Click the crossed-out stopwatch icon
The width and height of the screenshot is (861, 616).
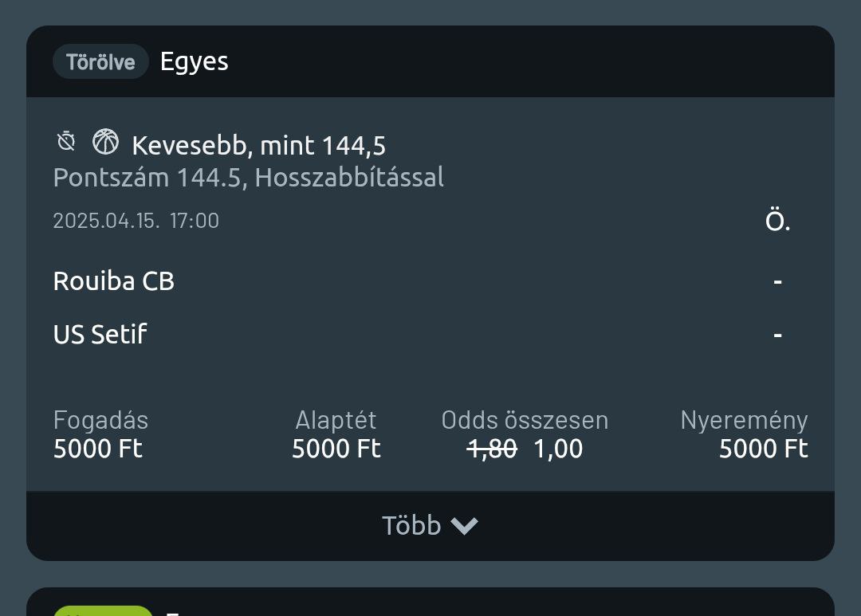point(66,142)
